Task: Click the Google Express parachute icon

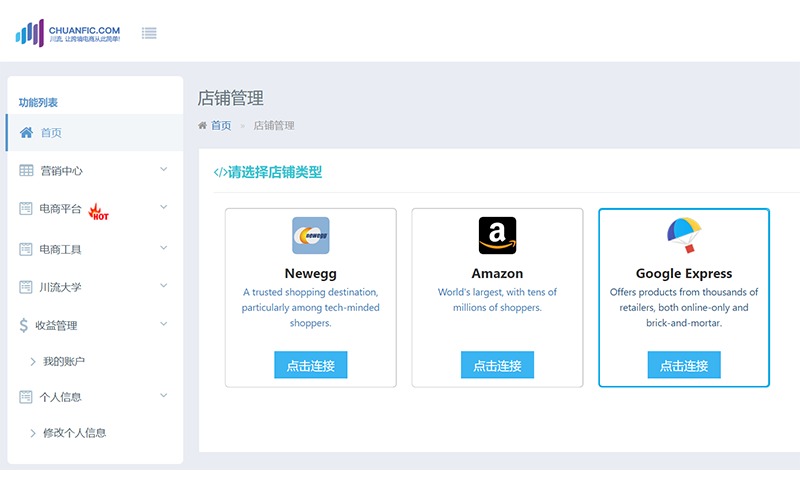Action: [684, 235]
